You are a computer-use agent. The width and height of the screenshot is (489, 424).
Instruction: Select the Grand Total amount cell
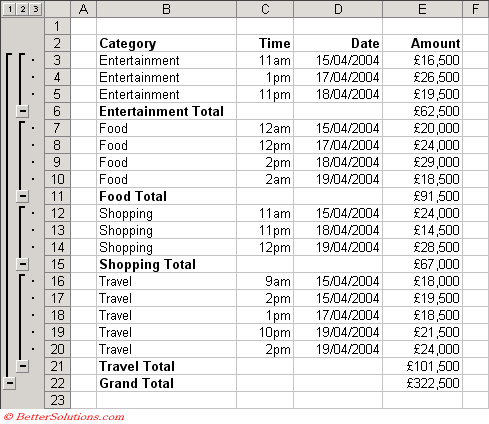click(x=422, y=383)
